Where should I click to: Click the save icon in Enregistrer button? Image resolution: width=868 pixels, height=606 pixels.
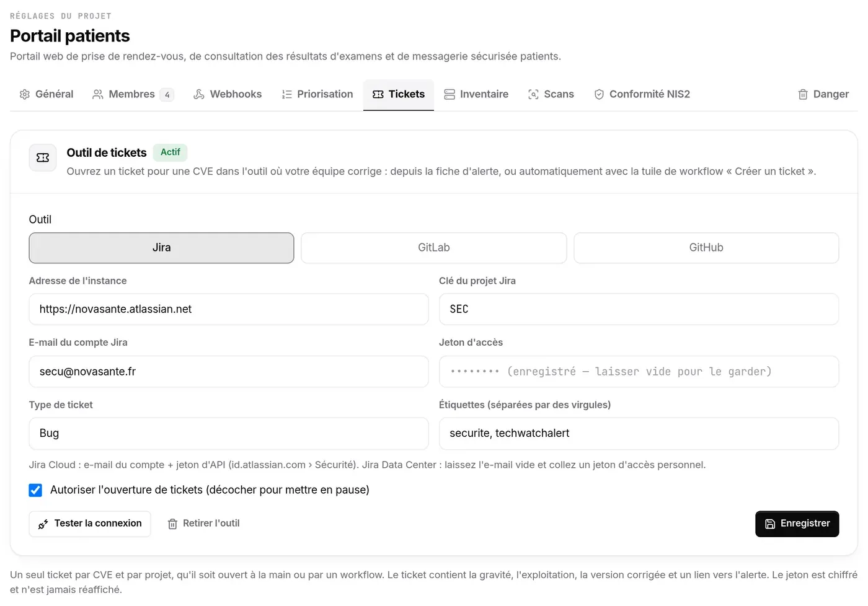pyautogui.click(x=770, y=524)
